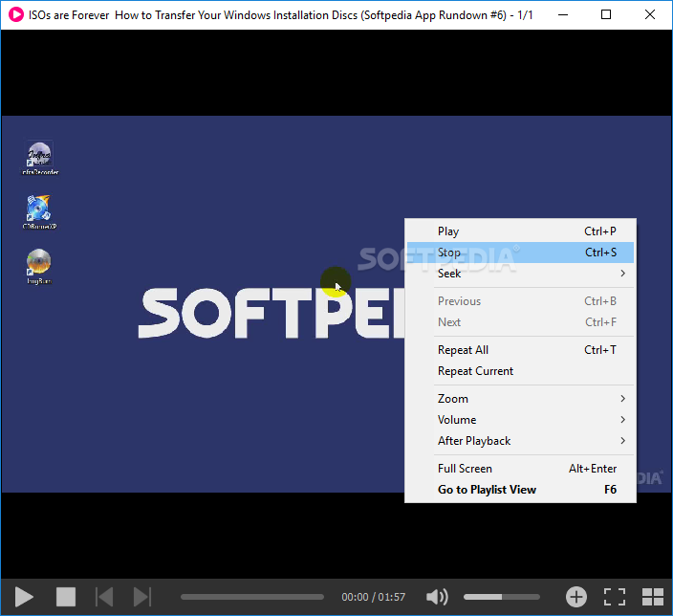Viewport: 673px width, 616px height.
Task: Expand the Volume submenu
Action: [x=520, y=420]
